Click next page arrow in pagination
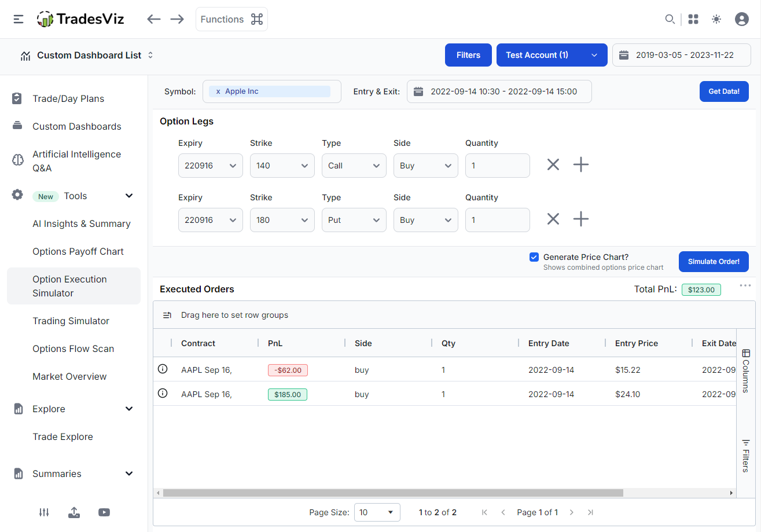Viewport: 761px width, 532px height. coord(572,512)
